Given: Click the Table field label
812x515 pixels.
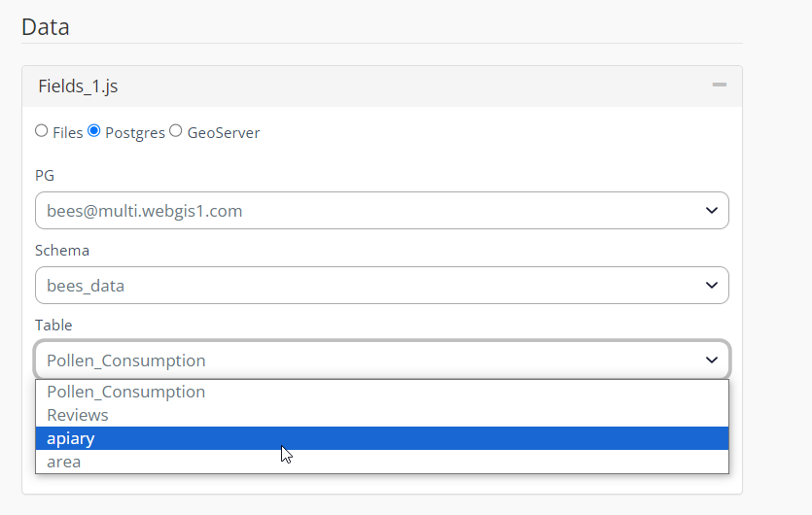Looking at the screenshot, I should [53, 325].
